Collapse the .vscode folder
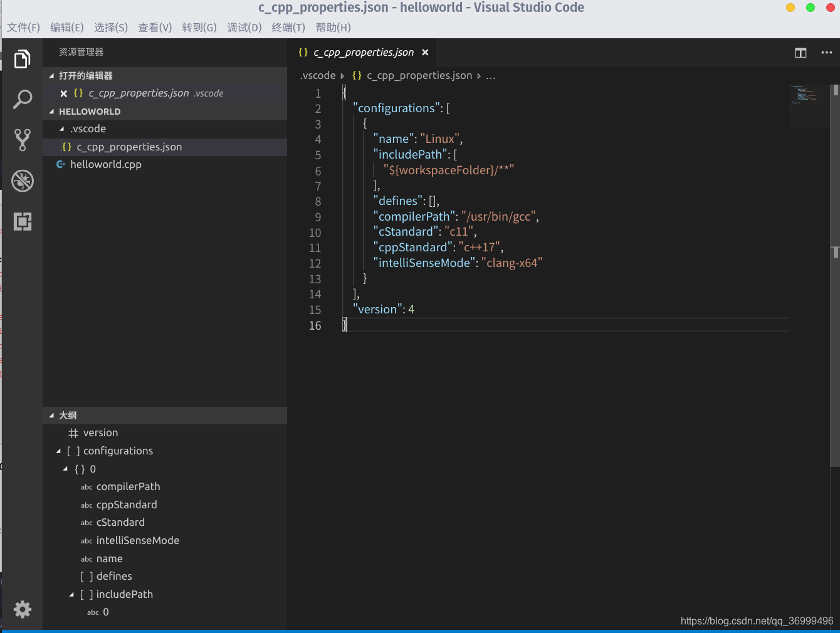The width and height of the screenshot is (840, 633). [62, 128]
